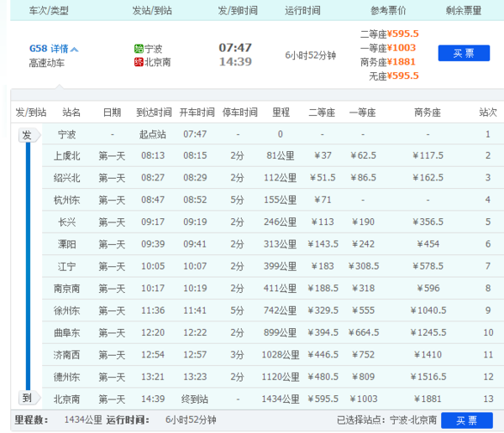Click the 二等座 ¥595.5 reference price
The height and width of the screenshot is (433, 504).
click(x=390, y=34)
